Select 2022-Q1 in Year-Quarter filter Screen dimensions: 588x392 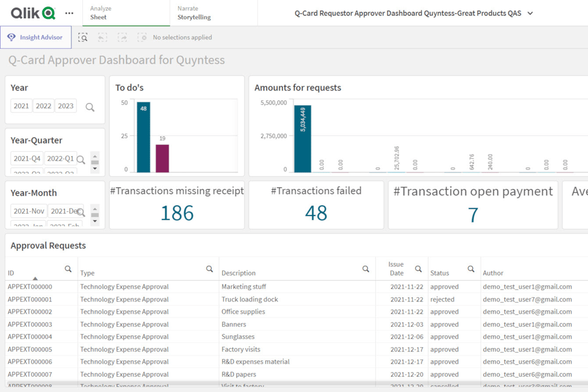[61, 158]
